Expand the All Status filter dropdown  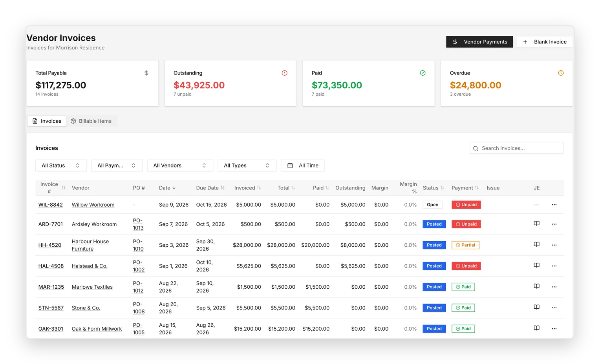(61, 166)
